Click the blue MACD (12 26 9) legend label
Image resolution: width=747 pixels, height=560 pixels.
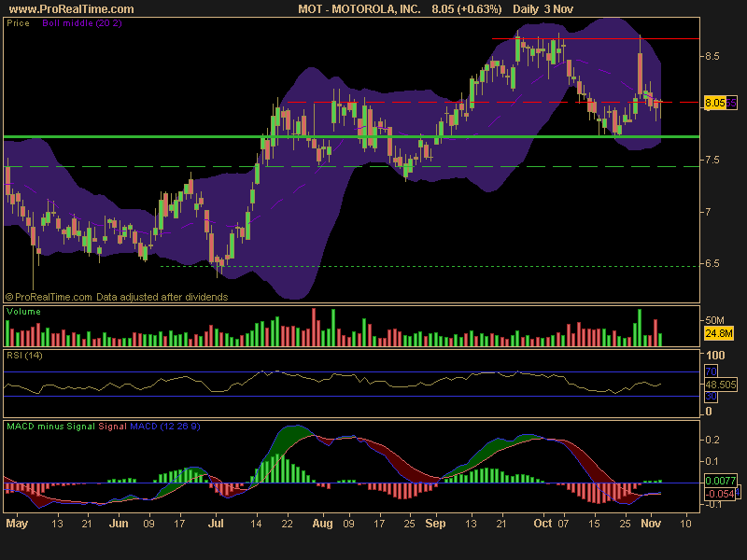tap(165, 427)
